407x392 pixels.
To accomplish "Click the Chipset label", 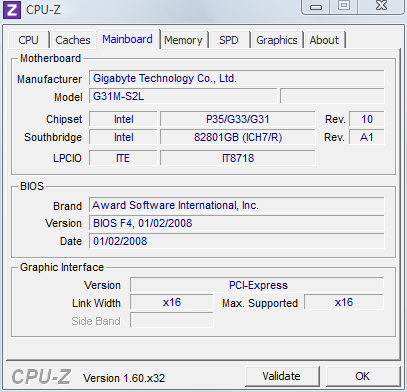I will (x=64, y=119).
